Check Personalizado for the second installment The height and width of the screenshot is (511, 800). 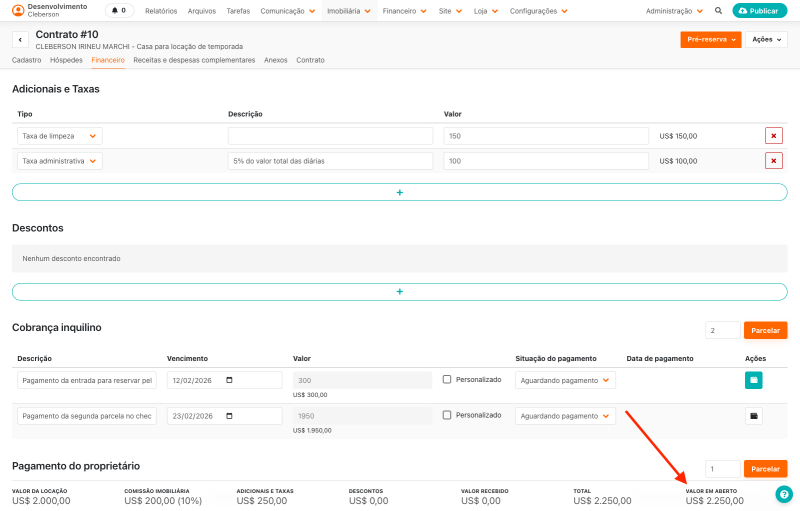(447, 415)
